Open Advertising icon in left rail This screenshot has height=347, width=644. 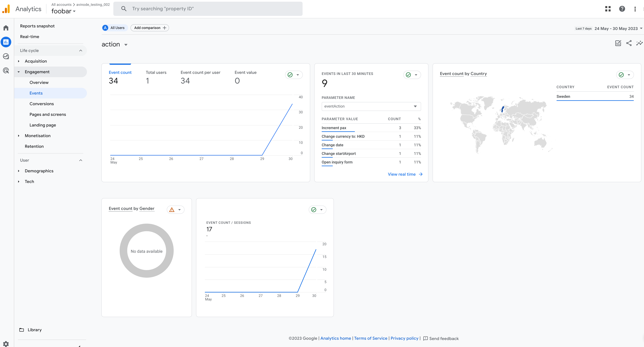tap(6, 70)
